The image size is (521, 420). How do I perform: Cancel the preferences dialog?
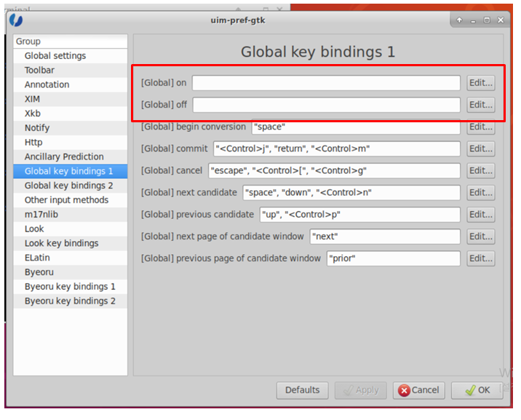tap(418, 390)
